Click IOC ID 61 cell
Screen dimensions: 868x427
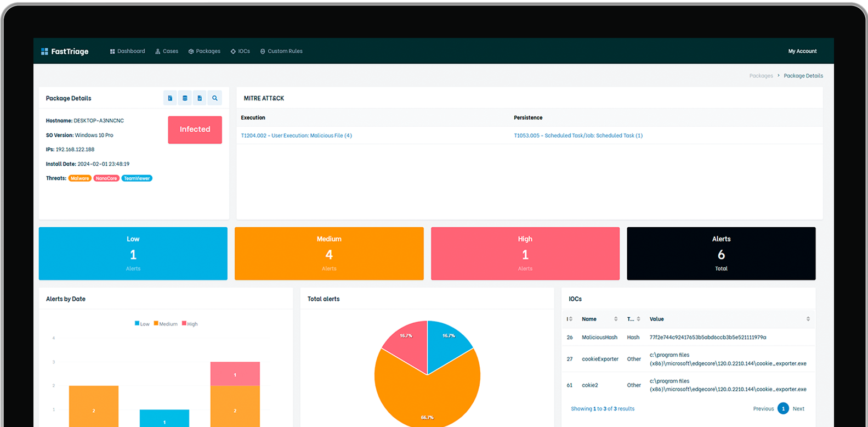point(570,385)
